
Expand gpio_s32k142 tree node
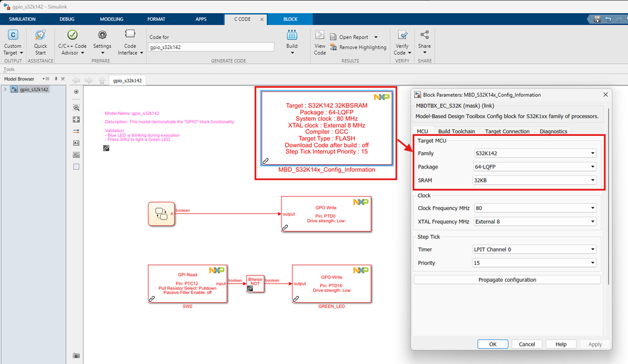(5, 89)
